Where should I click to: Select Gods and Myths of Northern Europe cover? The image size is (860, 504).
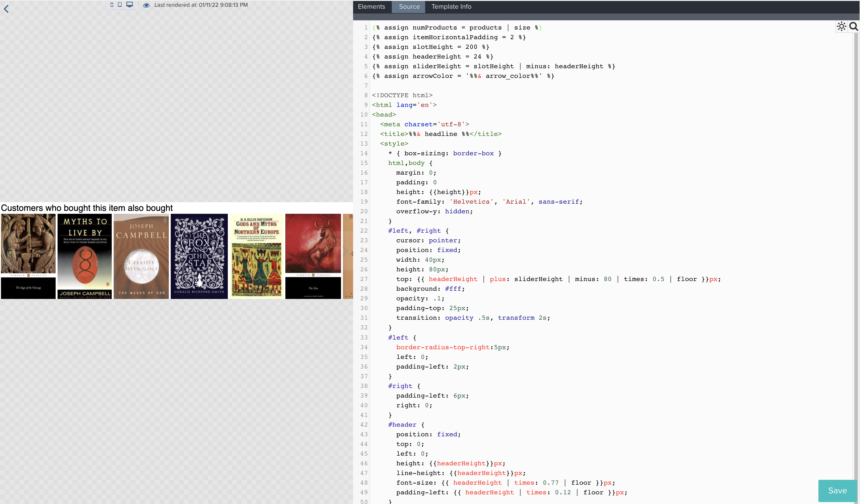[x=256, y=256]
